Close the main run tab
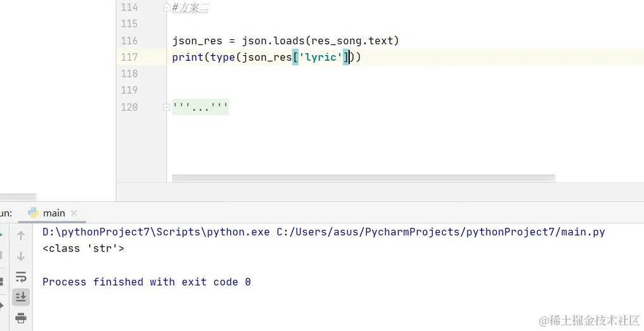This screenshot has height=331, width=644. click(74, 213)
